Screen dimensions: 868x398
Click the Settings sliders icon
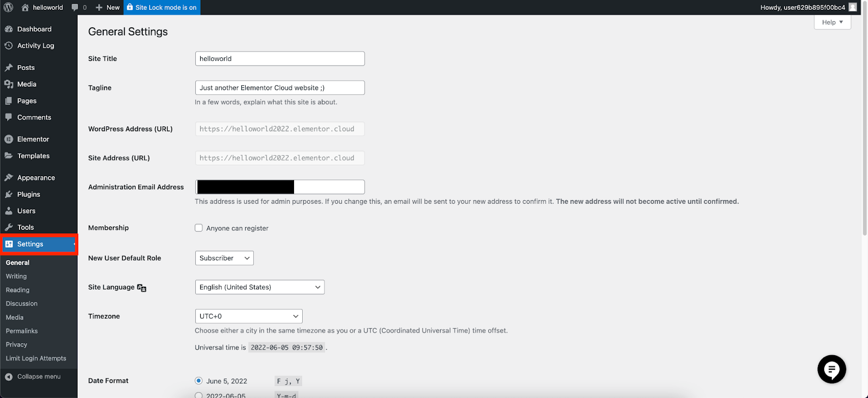point(9,244)
